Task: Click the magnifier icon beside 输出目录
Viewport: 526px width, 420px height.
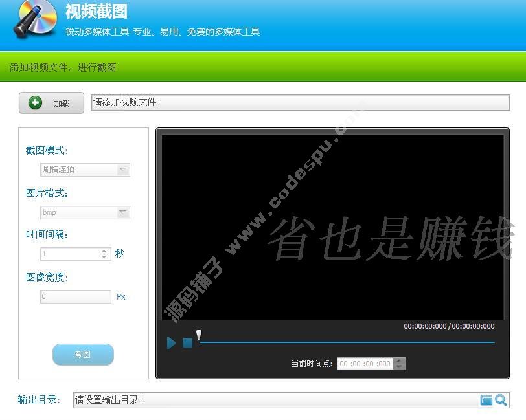Action: click(x=501, y=400)
